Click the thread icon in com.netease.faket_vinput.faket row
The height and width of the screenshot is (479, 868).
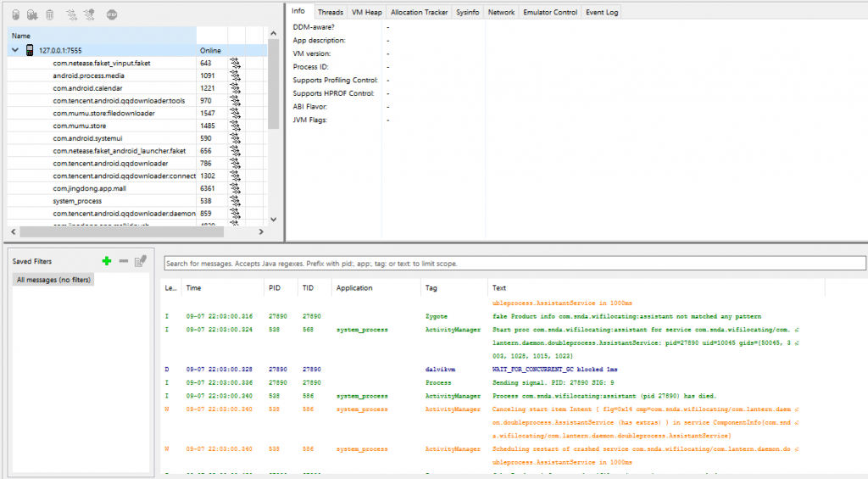pyautogui.click(x=236, y=63)
